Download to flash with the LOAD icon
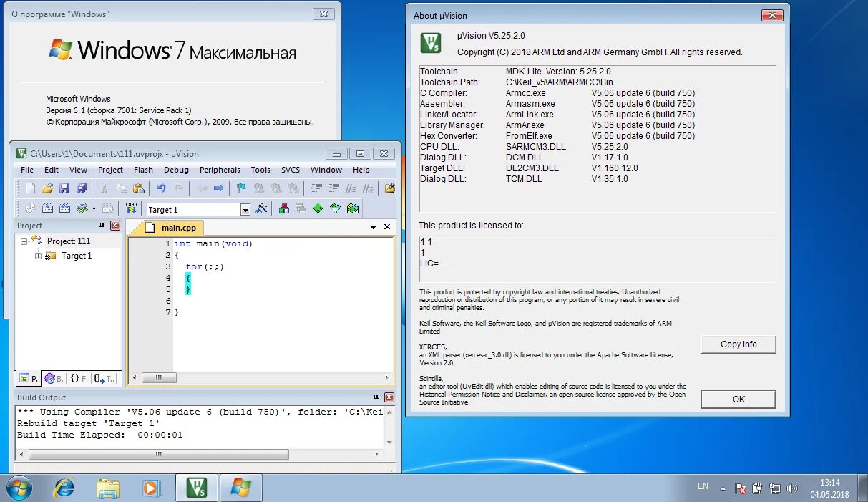The image size is (868, 502). [131, 208]
